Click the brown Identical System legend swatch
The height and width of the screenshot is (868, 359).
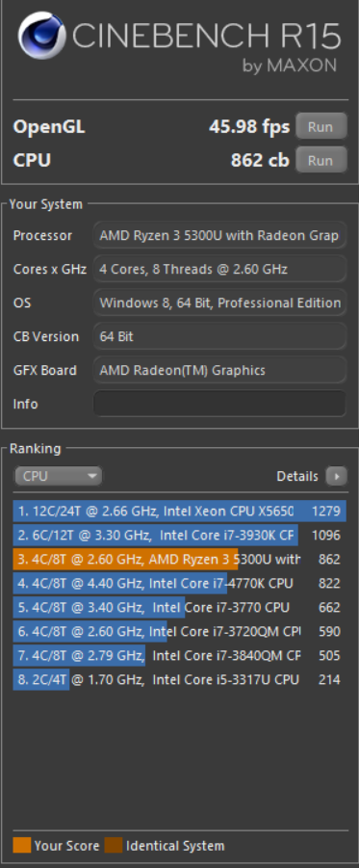[114, 845]
